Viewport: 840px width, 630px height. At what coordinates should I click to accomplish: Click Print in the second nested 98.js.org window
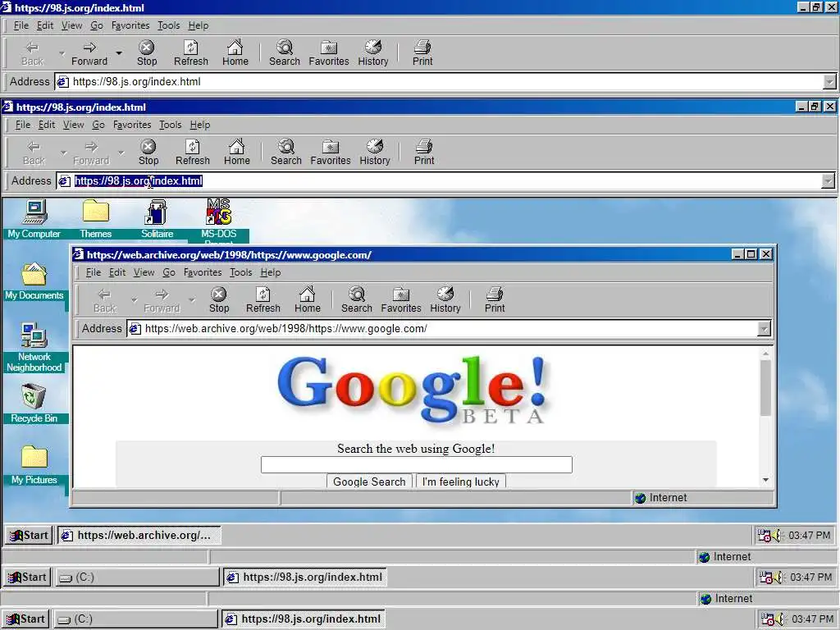tap(424, 152)
